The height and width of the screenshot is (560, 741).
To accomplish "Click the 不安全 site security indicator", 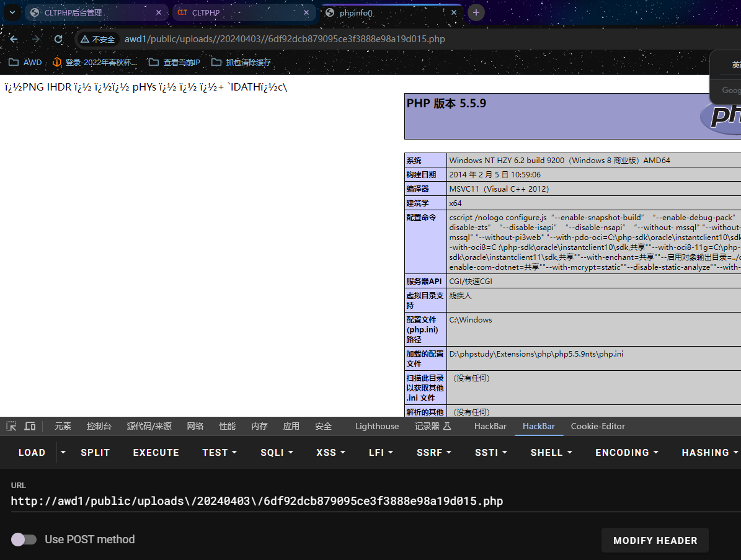I will pyautogui.click(x=97, y=39).
